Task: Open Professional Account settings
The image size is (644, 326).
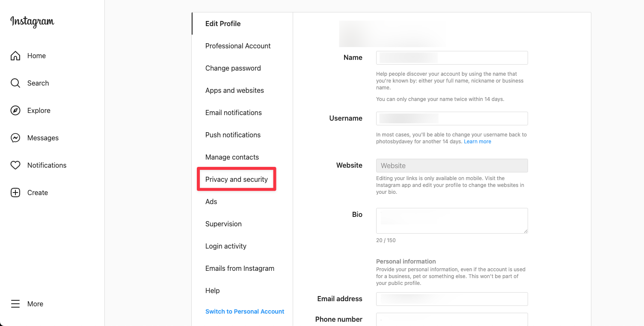Action: pos(242,46)
